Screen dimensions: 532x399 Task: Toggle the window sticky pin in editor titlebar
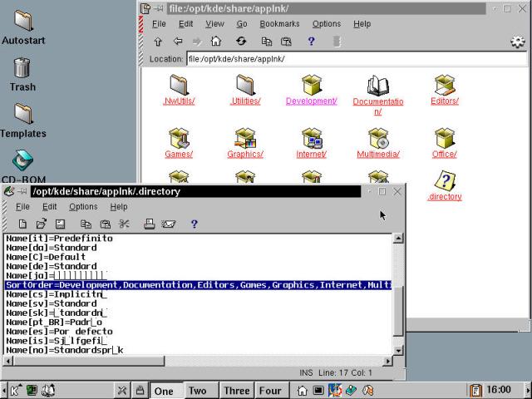coord(23,191)
